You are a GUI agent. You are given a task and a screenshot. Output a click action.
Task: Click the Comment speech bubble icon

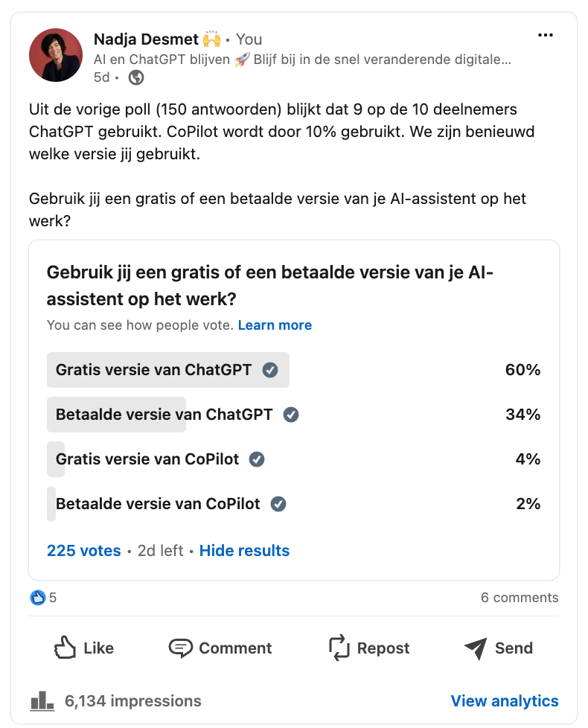180,648
